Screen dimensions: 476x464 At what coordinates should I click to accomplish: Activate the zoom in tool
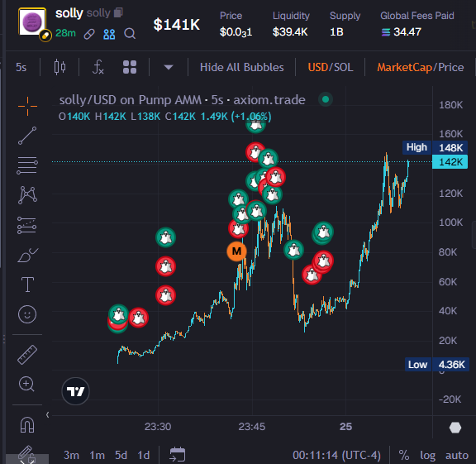point(26,385)
